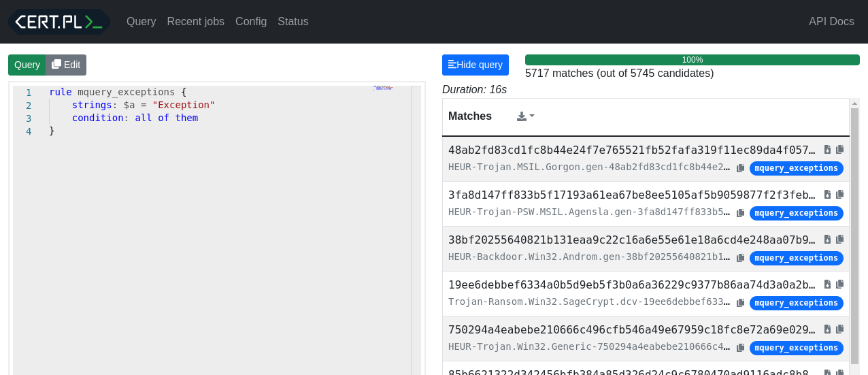
Task: Click the HEUR-Trojan.MSIL.Gorgon.gen file name text
Action: coord(589,167)
